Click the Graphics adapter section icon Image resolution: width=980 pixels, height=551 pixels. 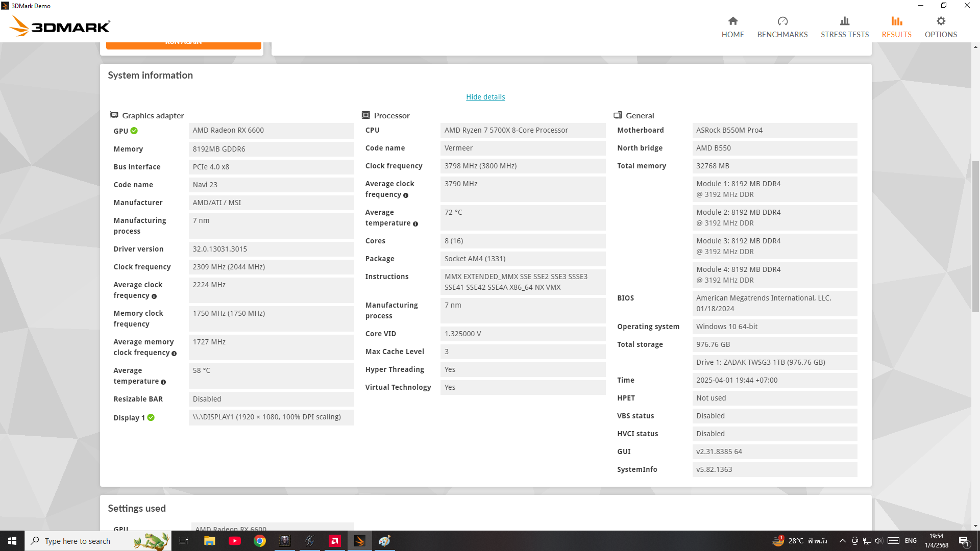point(114,115)
